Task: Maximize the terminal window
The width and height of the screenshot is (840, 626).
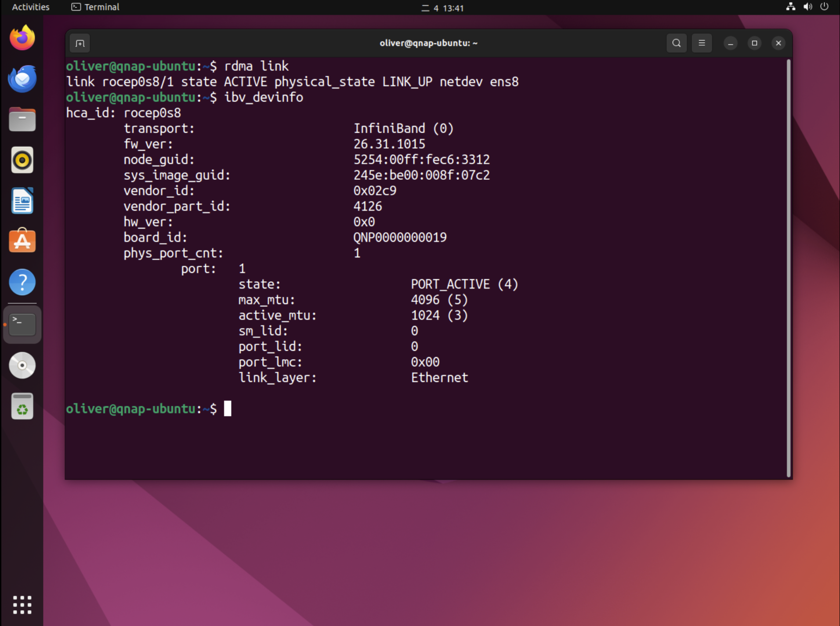Action: pyautogui.click(x=754, y=43)
